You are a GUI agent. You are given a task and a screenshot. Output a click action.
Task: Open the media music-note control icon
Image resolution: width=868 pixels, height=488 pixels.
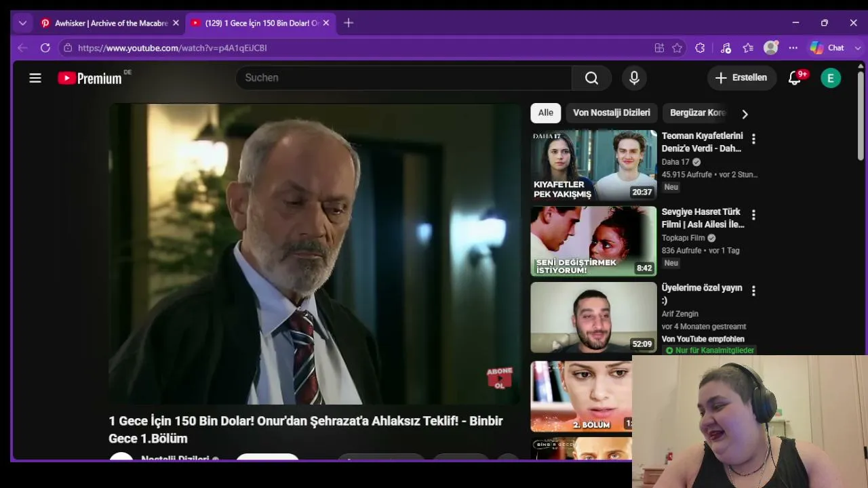coord(726,48)
